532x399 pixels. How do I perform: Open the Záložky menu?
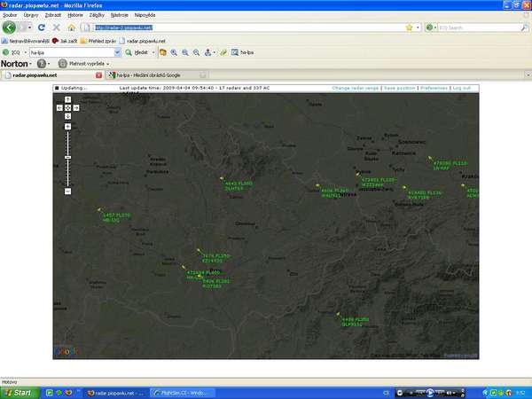[x=97, y=15]
